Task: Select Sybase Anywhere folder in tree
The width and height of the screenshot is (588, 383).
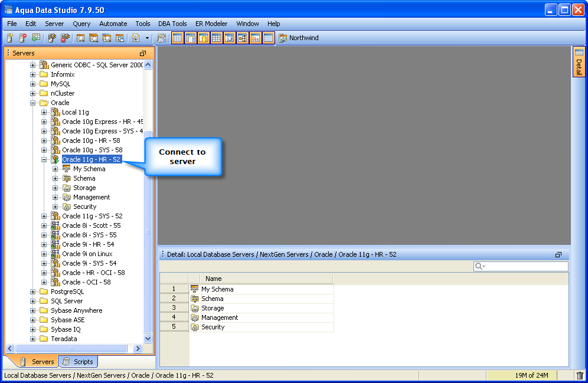Action: click(77, 310)
